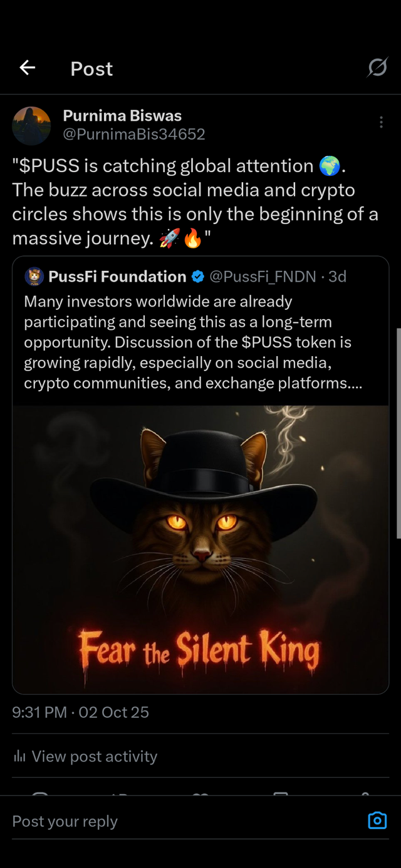The height and width of the screenshot is (868, 401).
Task: Click the page scrollbar on right edge
Action: click(398, 432)
